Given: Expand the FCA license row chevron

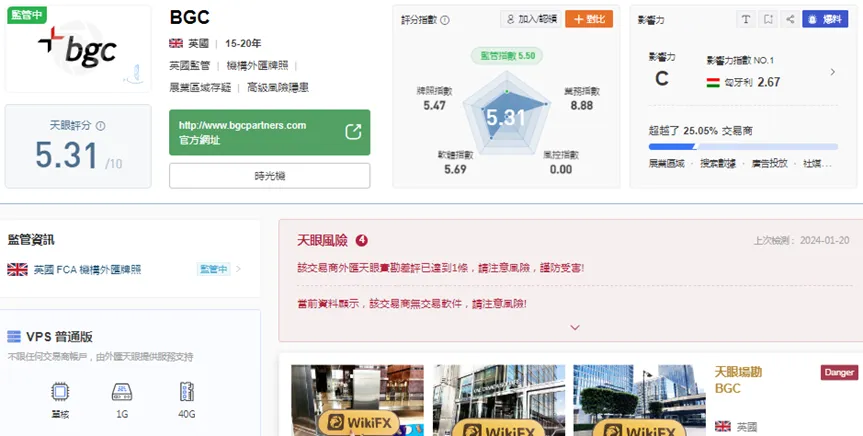Looking at the screenshot, I should [x=238, y=269].
